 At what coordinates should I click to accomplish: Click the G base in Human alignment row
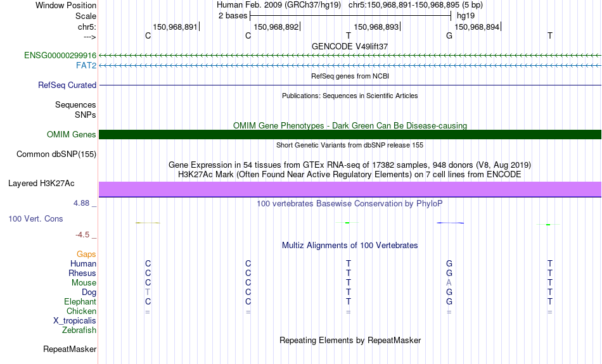pyautogui.click(x=449, y=263)
